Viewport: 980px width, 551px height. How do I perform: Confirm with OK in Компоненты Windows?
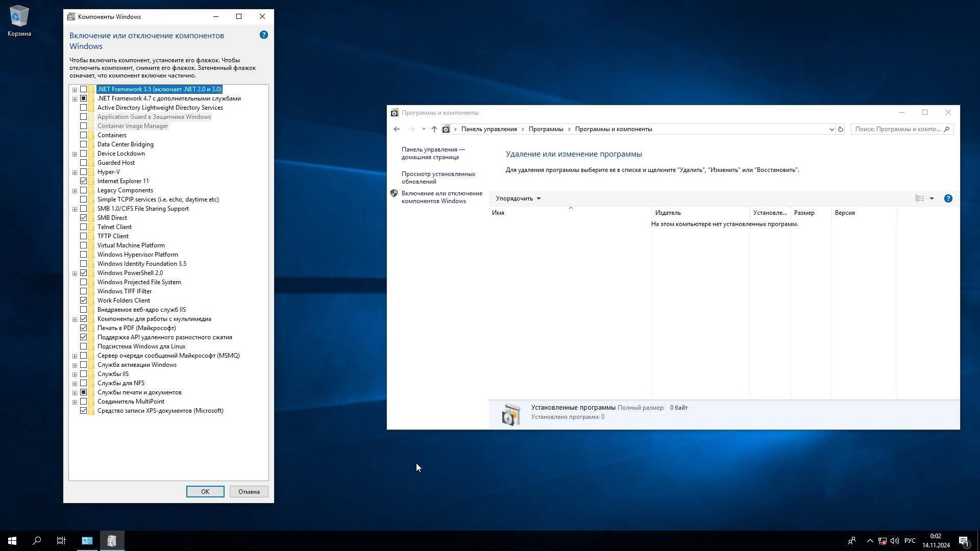pyautogui.click(x=205, y=492)
